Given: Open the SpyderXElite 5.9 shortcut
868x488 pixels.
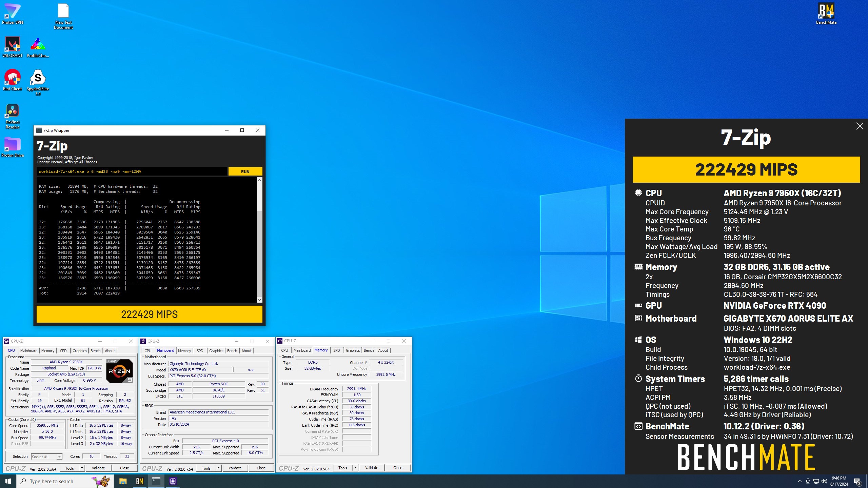Looking at the screenshot, I should pyautogui.click(x=38, y=82).
